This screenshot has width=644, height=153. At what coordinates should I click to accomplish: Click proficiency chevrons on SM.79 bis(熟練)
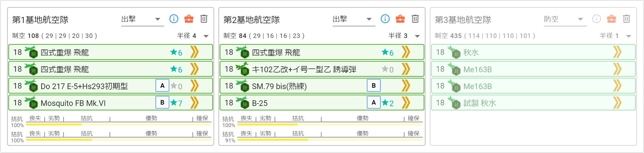point(406,86)
